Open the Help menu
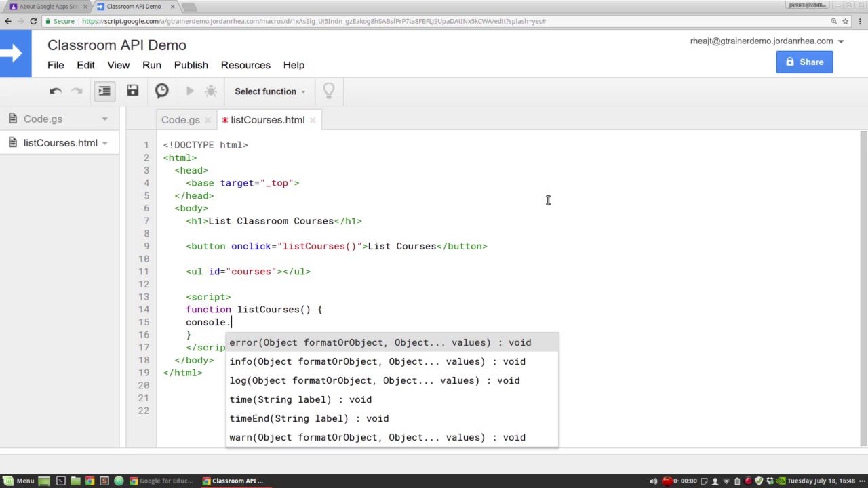 point(294,65)
